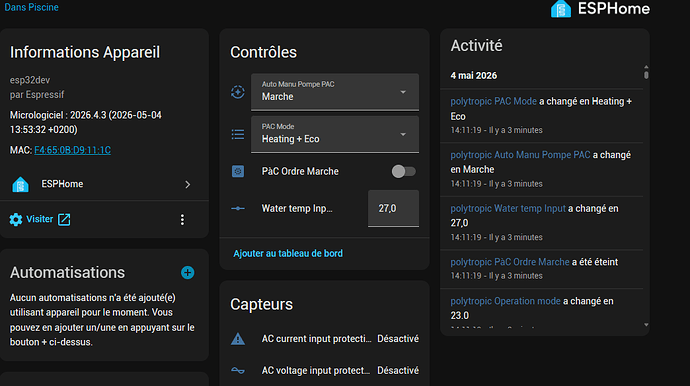
Task: Open polytropic Auto Manu Pompe PAC activity link
Action: click(x=520, y=155)
